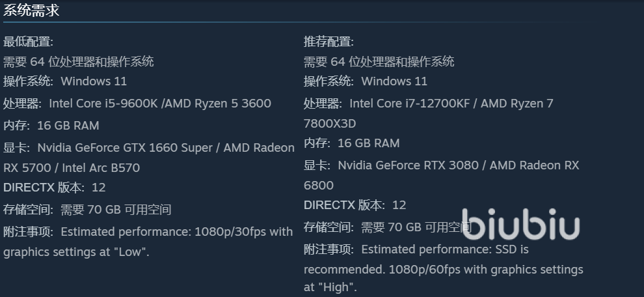The width and height of the screenshot is (644, 297).
Task: Click the recommended DIRECTX 版本 12 line
Action: click(x=355, y=205)
